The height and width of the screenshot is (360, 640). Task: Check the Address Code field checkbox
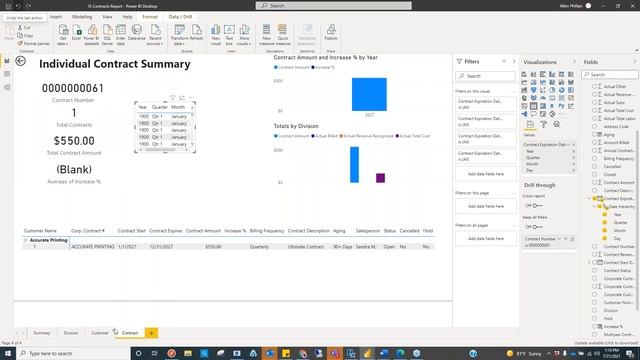[x=595, y=127]
